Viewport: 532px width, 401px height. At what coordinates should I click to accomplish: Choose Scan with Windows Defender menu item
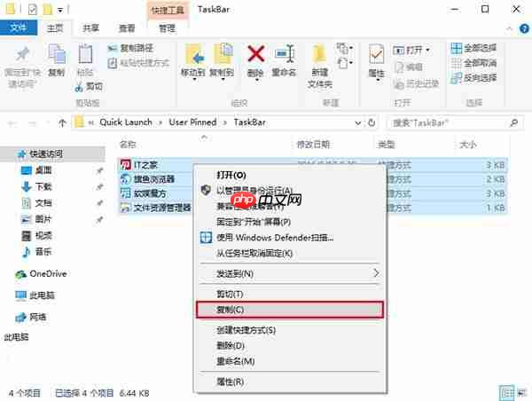(x=275, y=238)
